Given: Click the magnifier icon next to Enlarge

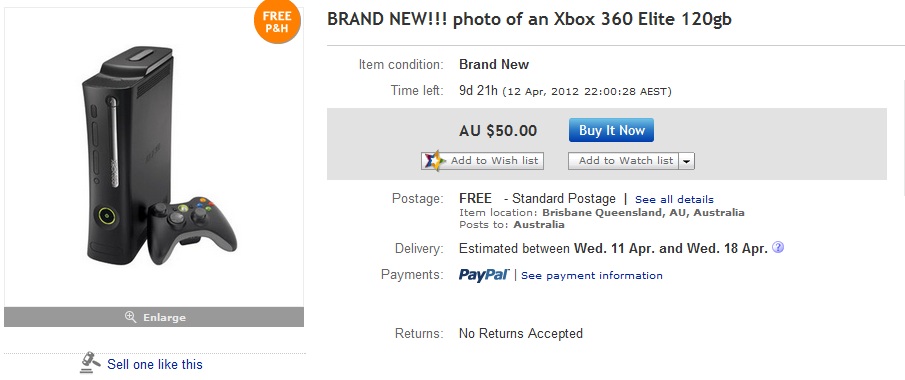Looking at the screenshot, I should (130, 316).
